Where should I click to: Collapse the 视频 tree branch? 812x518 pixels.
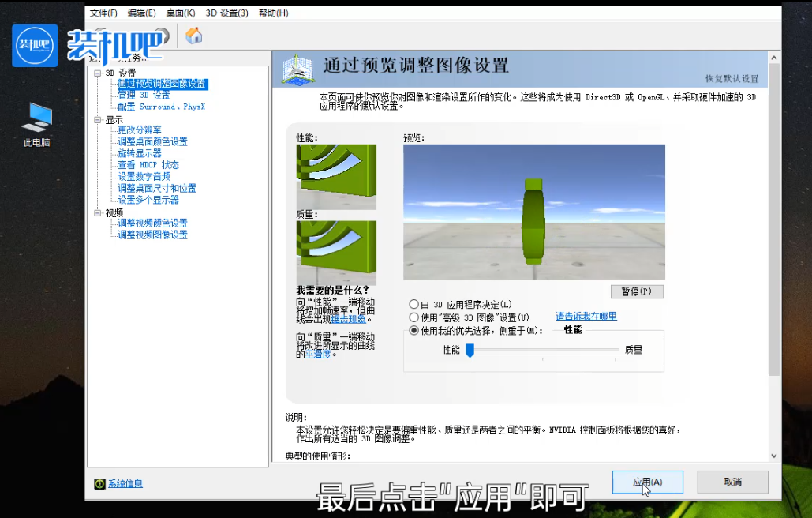pyautogui.click(x=95, y=212)
